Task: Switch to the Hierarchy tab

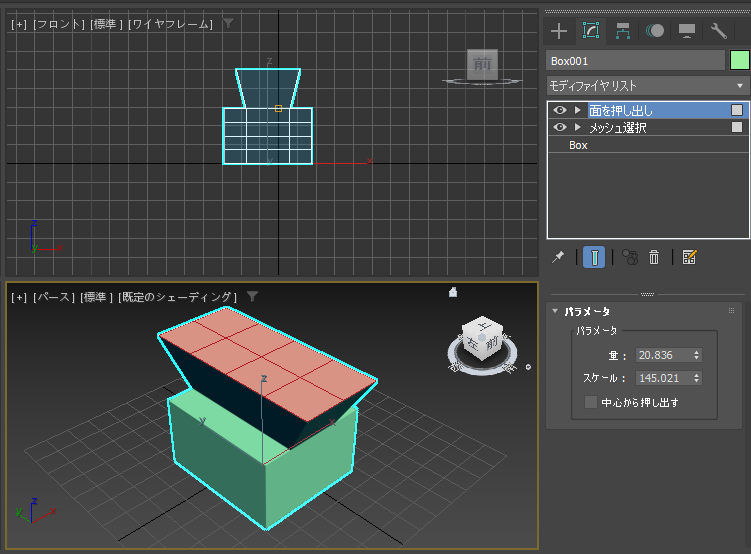Action: 622,31
